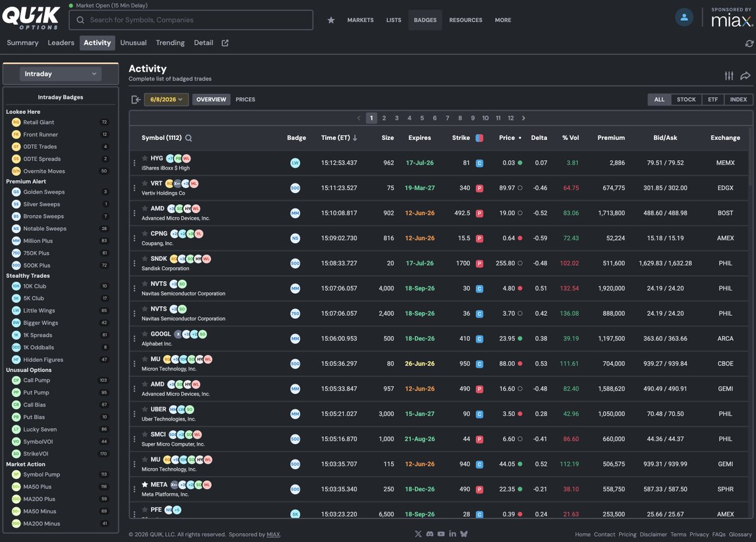The width and height of the screenshot is (756, 542).
Task: Open the Intraday dropdown
Action: 60,74
